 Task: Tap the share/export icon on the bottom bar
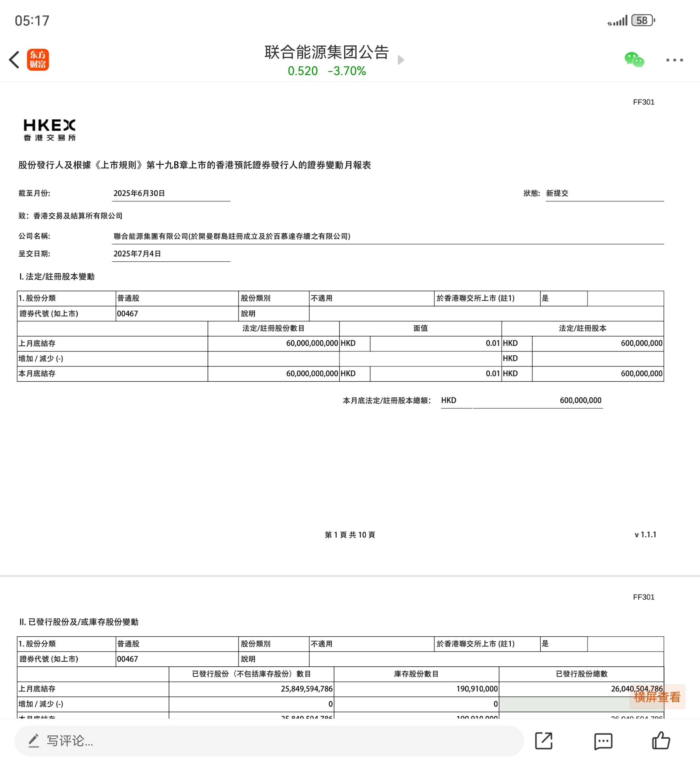543,740
